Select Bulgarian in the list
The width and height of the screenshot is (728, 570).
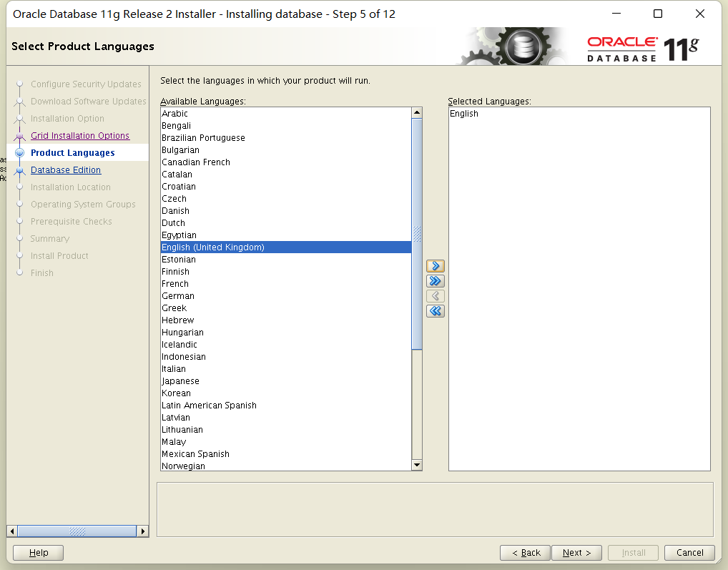[x=286, y=150]
